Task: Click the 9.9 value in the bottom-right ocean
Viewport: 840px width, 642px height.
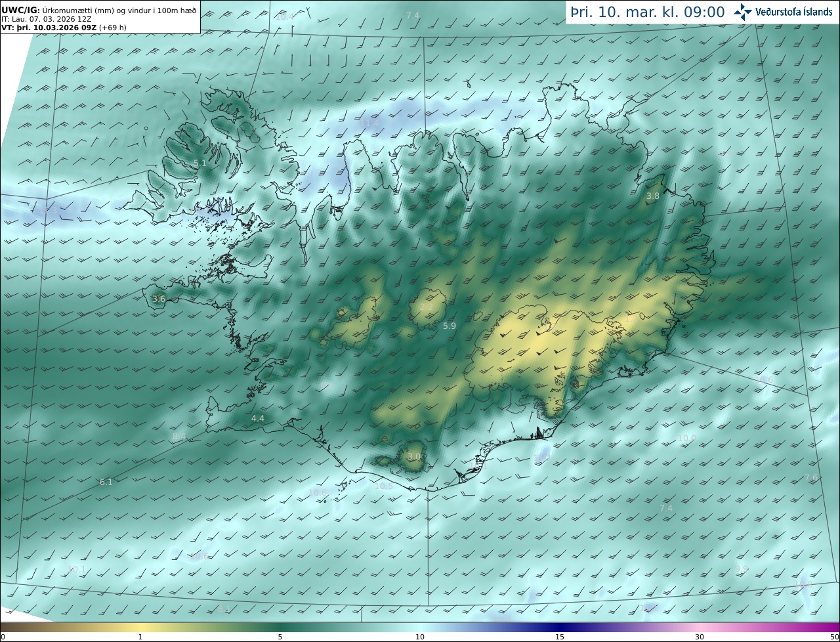Action: pyautogui.click(x=742, y=568)
